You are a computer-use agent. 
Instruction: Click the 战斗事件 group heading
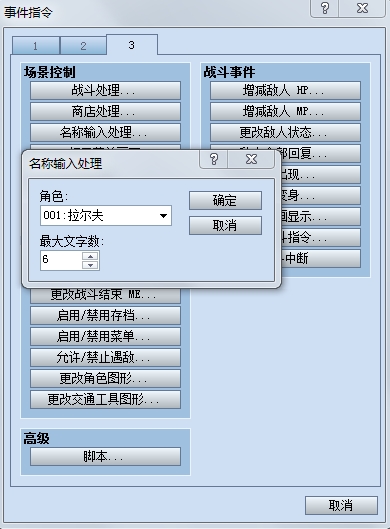tap(229, 72)
